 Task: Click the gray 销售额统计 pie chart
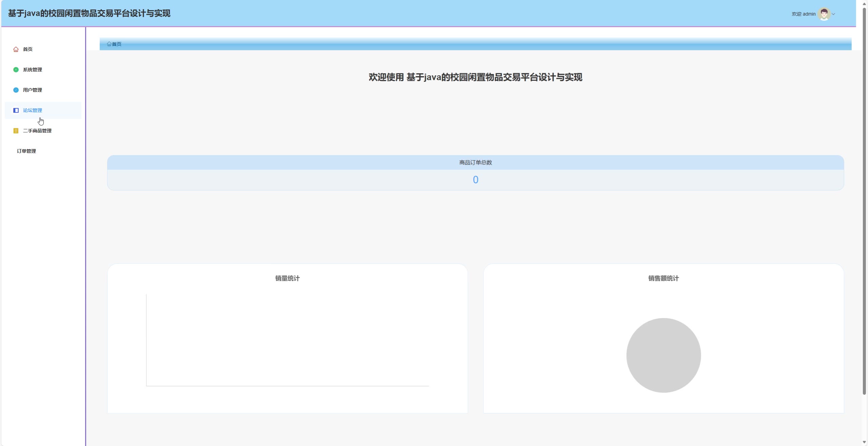[x=664, y=355]
